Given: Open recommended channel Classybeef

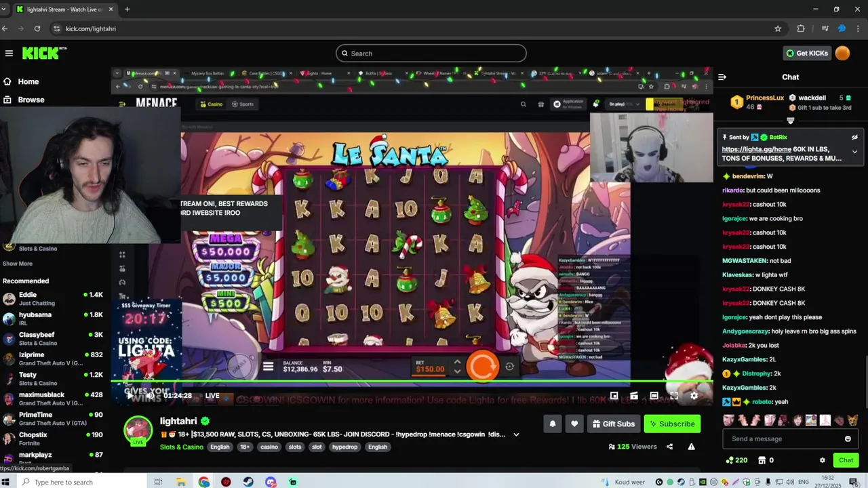Looking at the screenshot, I should click(53, 339).
